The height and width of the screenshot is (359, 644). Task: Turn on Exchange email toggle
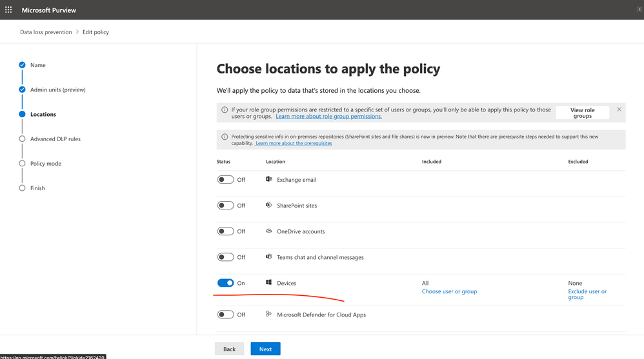coord(225,179)
